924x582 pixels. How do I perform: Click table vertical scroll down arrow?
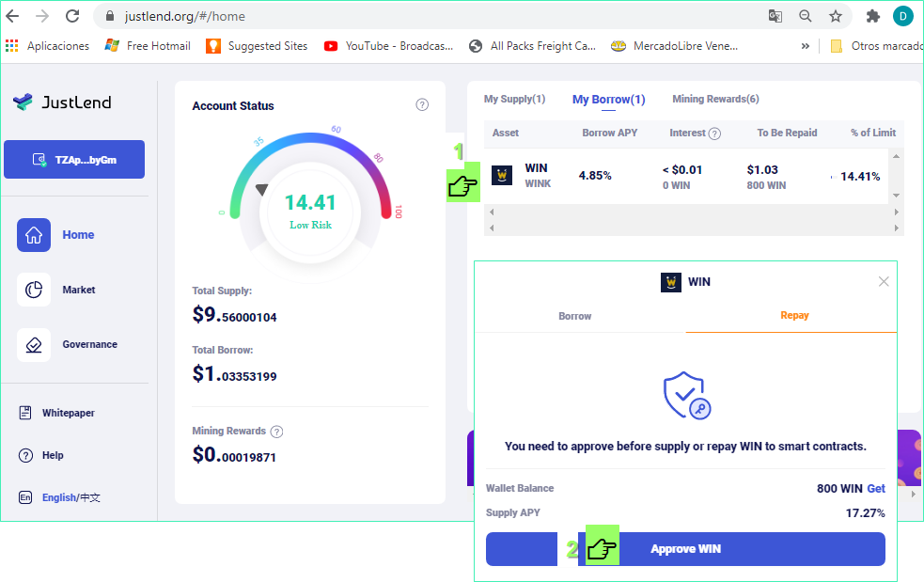tap(896, 196)
